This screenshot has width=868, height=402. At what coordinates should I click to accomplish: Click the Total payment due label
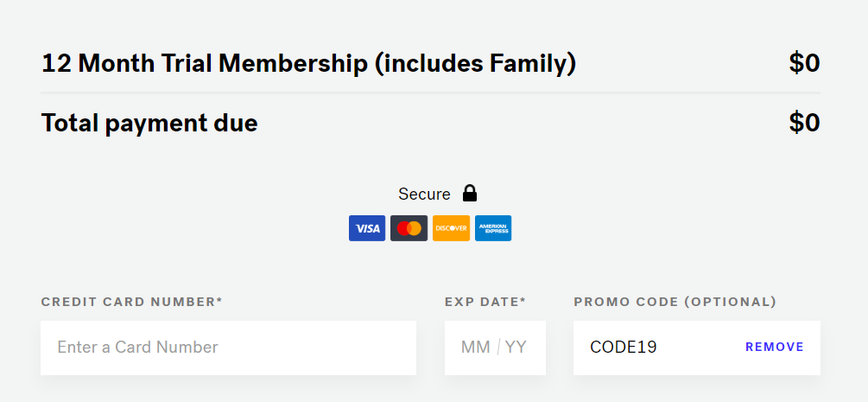click(x=149, y=123)
